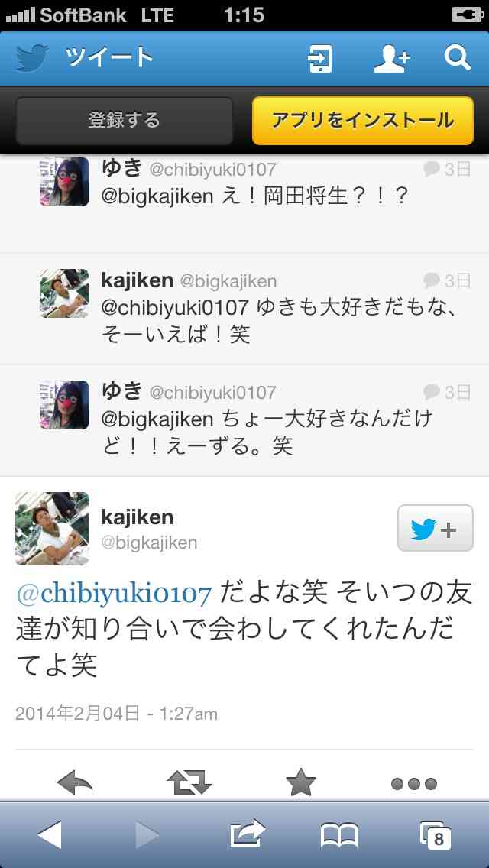This screenshot has height=868, width=489.
Task: Click the アプリをインストール button
Action: click(x=363, y=121)
